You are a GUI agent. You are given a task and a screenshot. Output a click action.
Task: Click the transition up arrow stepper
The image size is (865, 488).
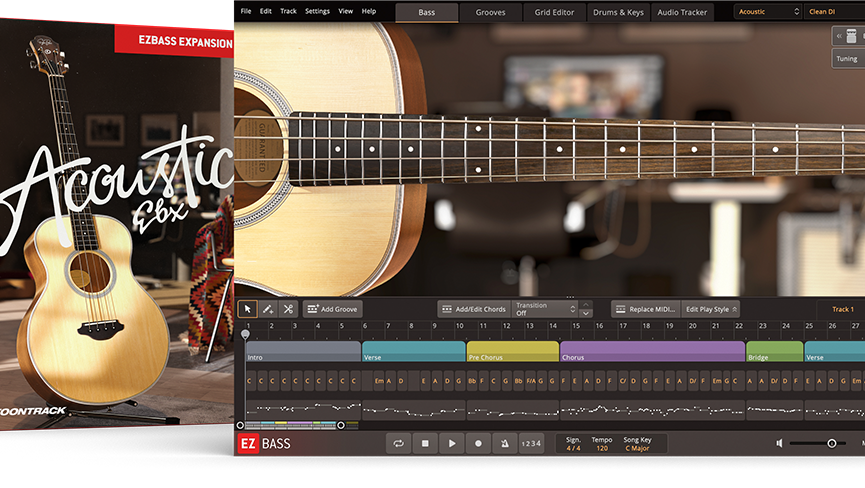click(586, 304)
